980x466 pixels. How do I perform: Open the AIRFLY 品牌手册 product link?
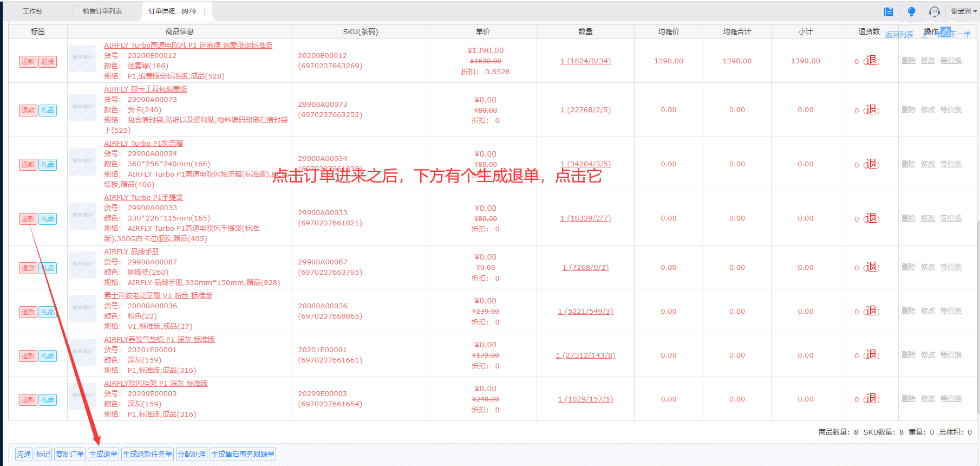(x=132, y=252)
